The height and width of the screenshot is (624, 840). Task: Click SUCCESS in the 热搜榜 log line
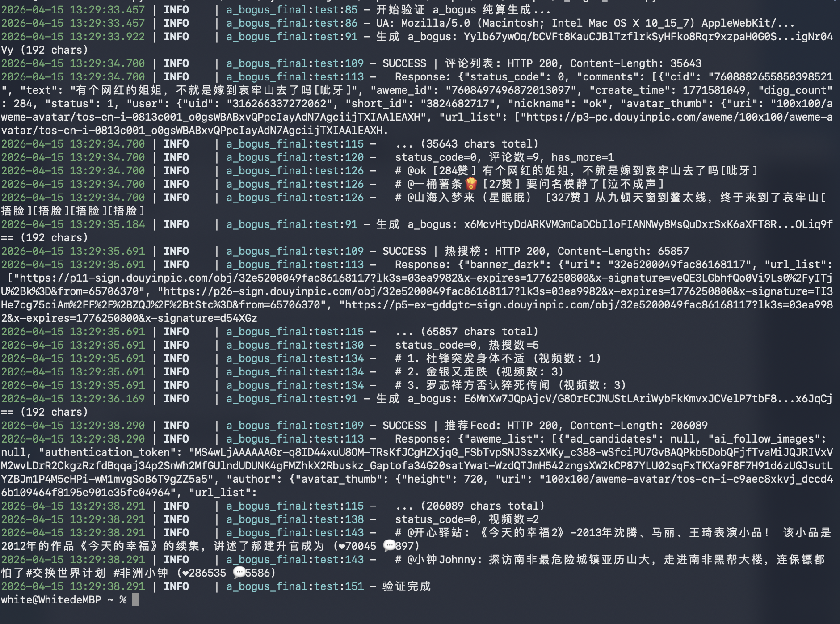click(x=404, y=251)
